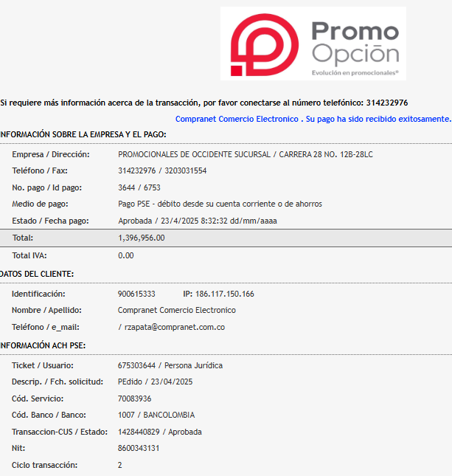
Task: Click the Total row label
Action: [23, 238]
